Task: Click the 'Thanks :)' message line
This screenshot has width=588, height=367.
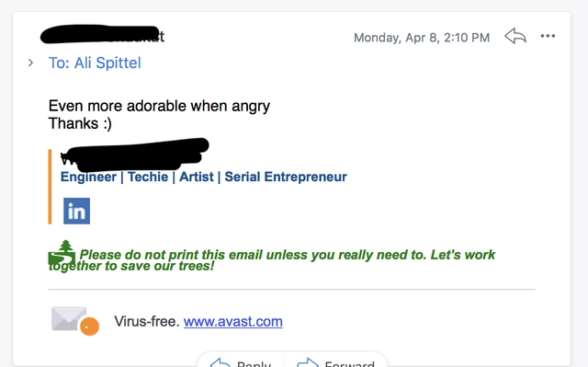Action: pos(80,123)
